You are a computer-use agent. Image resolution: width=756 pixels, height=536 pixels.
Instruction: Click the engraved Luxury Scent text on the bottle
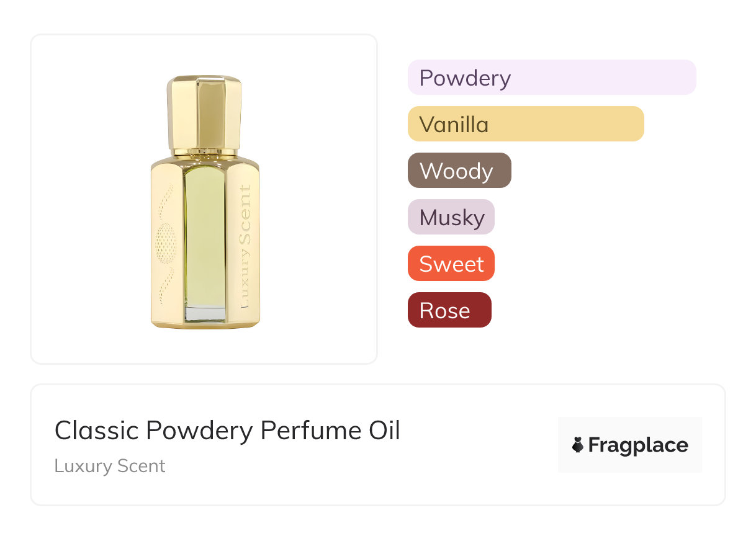(246, 247)
